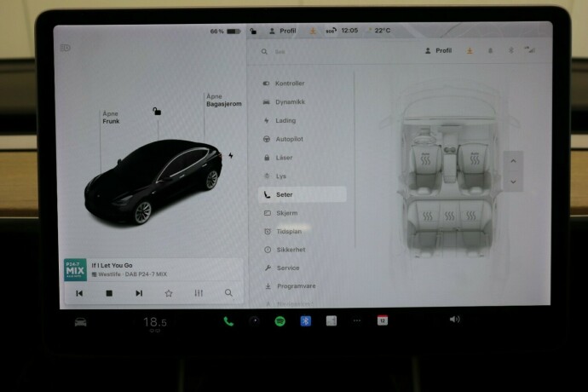
Task: Open Profil dropdown in settings header
Action: pyautogui.click(x=439, y=51)
